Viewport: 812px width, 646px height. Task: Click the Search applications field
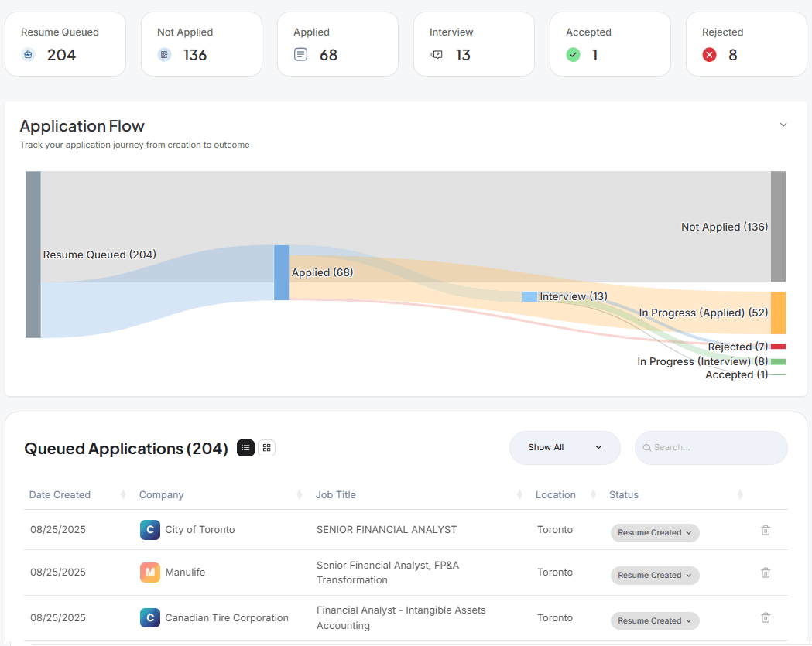tap(711, 448)
